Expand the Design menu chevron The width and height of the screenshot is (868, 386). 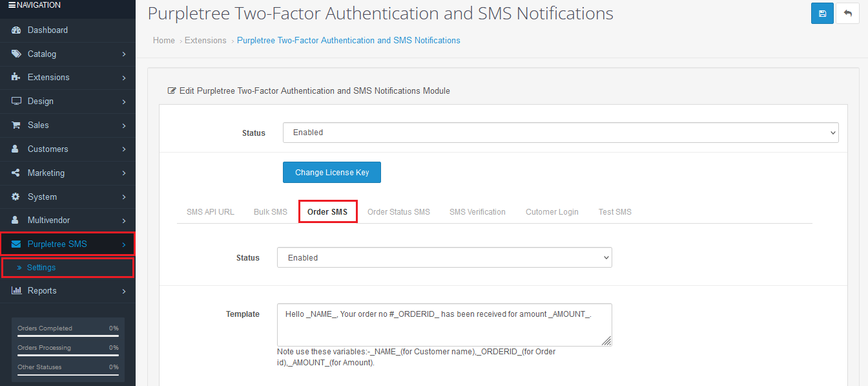[123, 102]
